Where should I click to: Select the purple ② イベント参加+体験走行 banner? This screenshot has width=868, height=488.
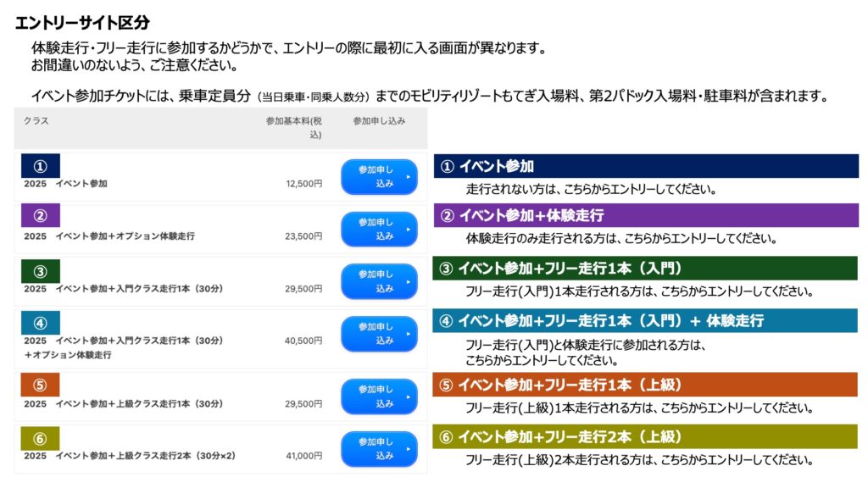[645, 216]
